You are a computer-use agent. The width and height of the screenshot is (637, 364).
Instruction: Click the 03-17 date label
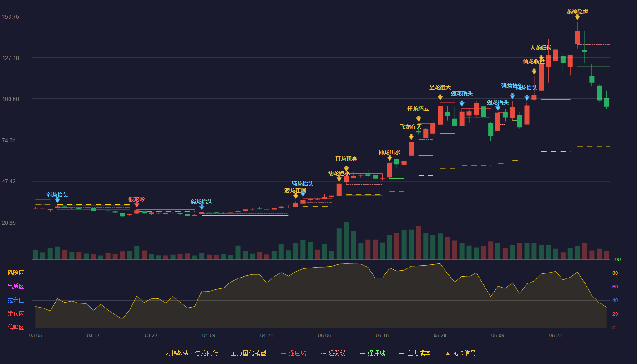(93, 335)
